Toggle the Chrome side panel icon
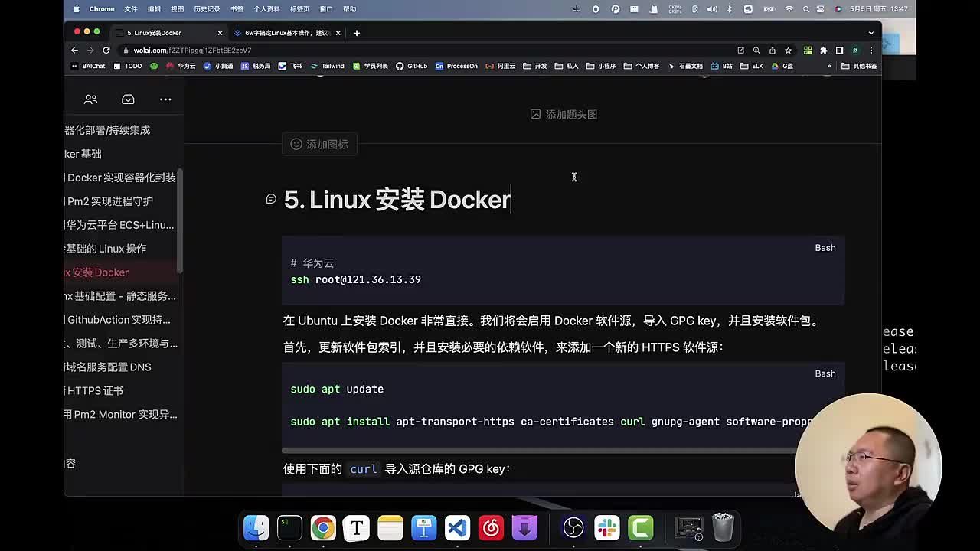The image size is (980, 551). coord(839,51)
